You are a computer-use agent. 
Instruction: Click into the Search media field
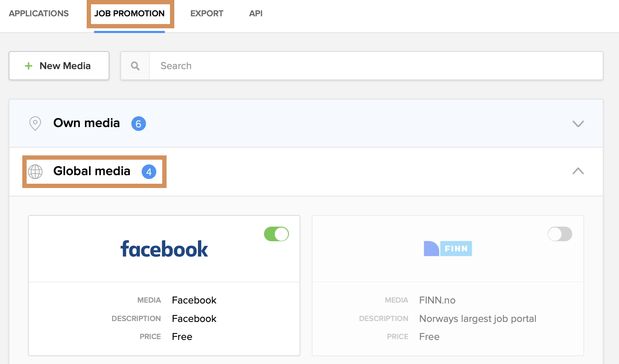[376, 66]
